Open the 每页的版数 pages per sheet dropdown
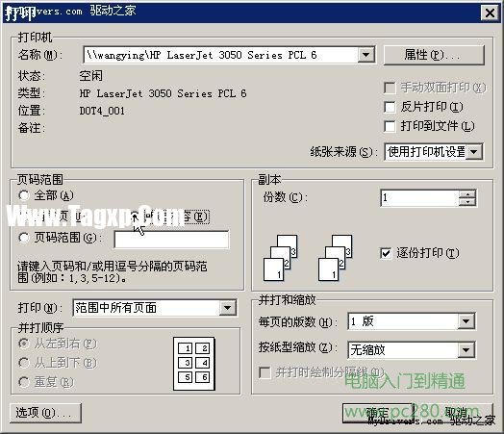Viewport: 504px width, 434px height. pyautogui.click(x=466, y=321)
